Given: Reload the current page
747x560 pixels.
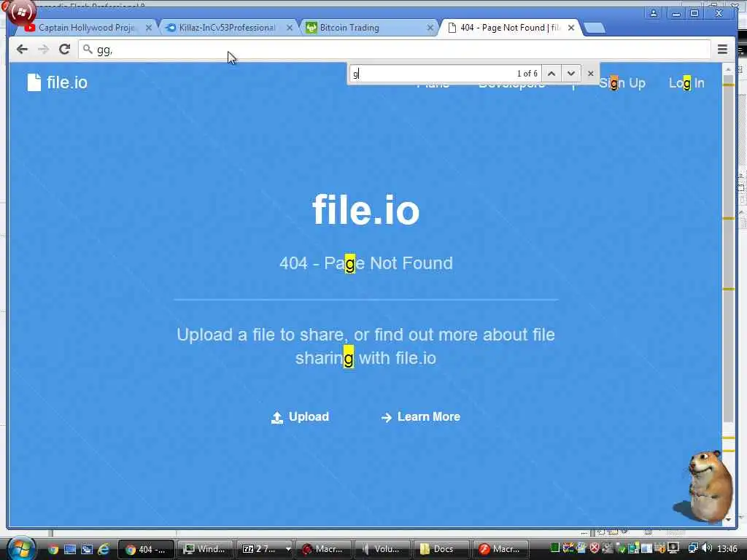Looking at the screenshot, I should (x=65, y=49).
